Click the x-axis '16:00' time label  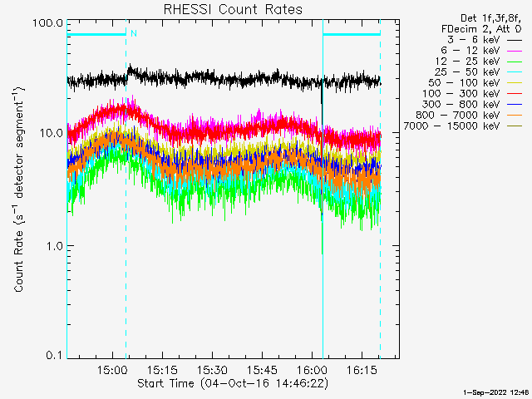click(313, 370)
